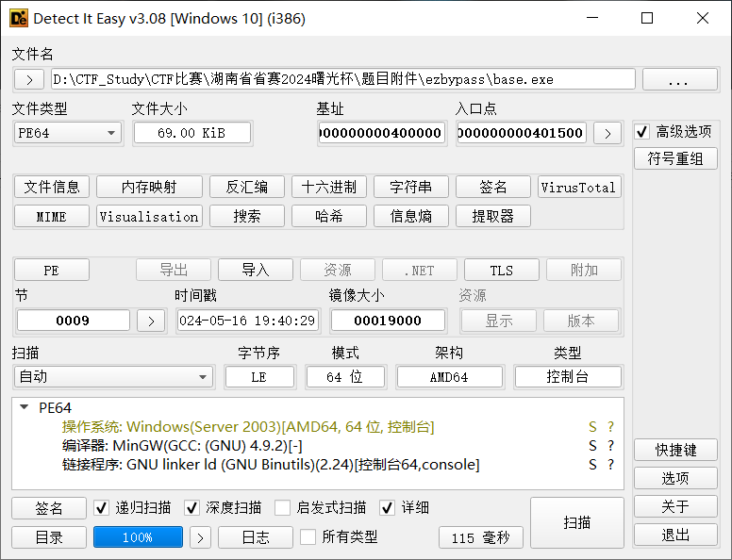Toggle 详细 checkbox
732x560 pixels.
(x=387, y=508)
